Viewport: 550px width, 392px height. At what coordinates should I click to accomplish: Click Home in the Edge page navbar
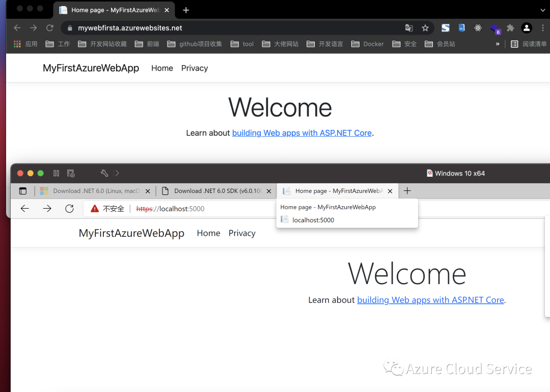tap(209, 233)
